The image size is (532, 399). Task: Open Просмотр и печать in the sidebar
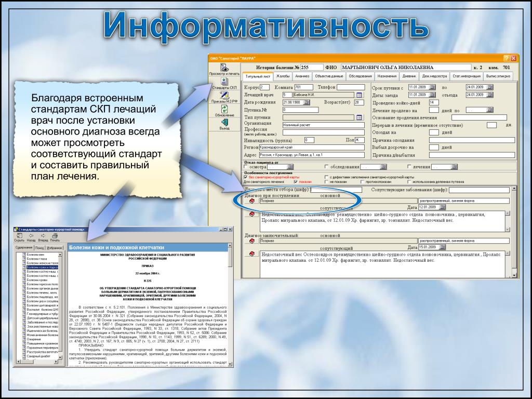click(224, 69)
